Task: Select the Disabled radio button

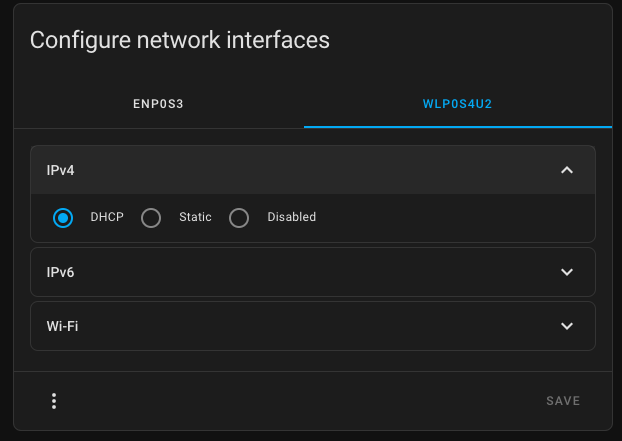Action: [x=239, y=218]
